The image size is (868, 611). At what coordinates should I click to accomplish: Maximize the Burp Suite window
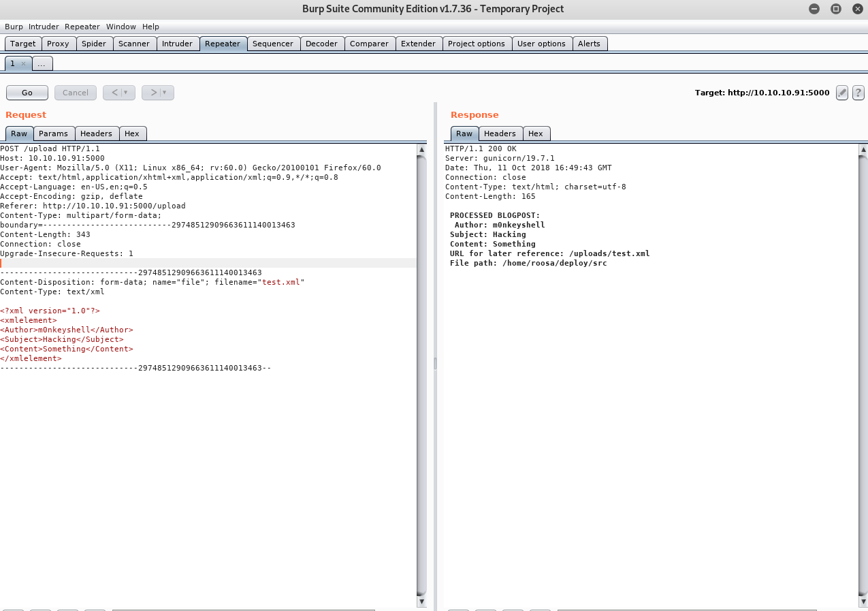(835, 9)
